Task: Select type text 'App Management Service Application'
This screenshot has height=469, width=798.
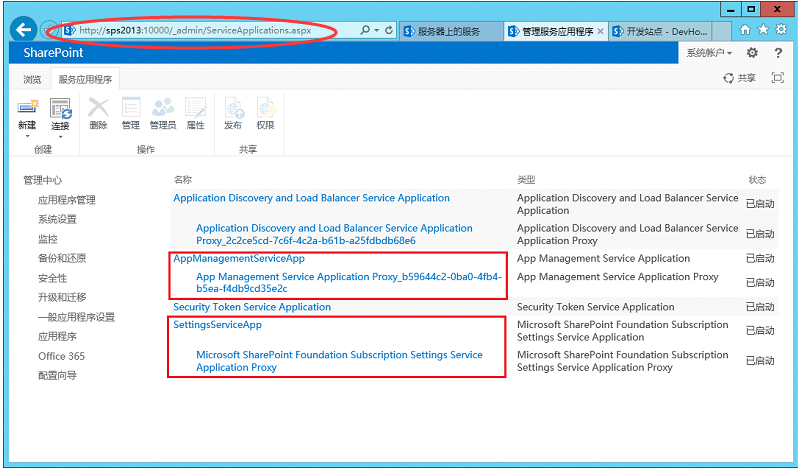Action: point(604,258)
